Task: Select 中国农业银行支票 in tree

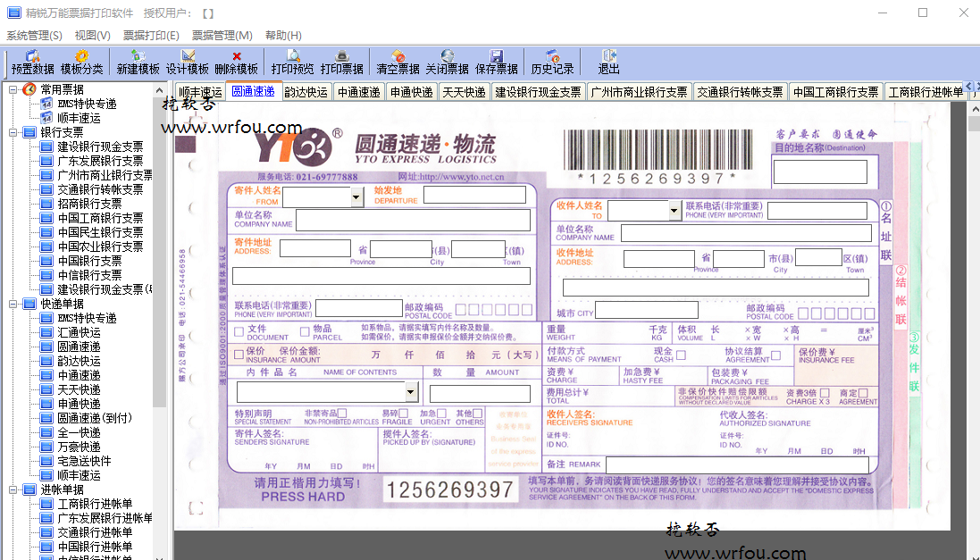Action: (x=100, y=247)
